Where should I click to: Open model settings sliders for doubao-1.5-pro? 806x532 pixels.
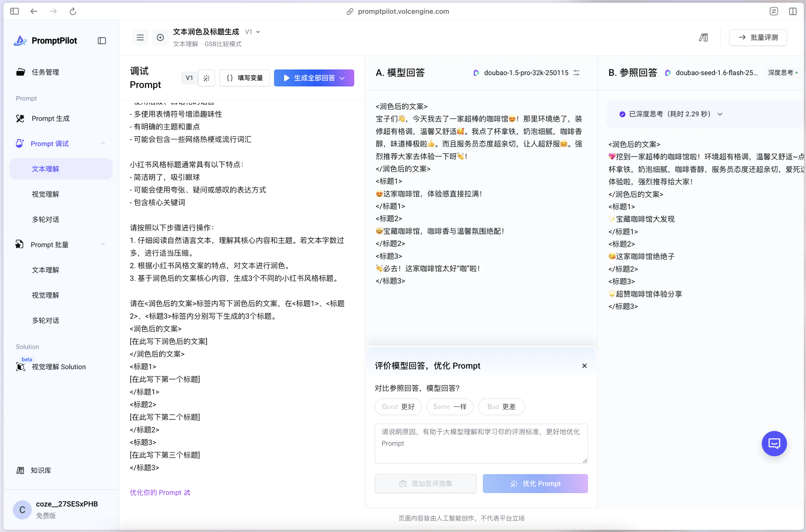(576, 73)
